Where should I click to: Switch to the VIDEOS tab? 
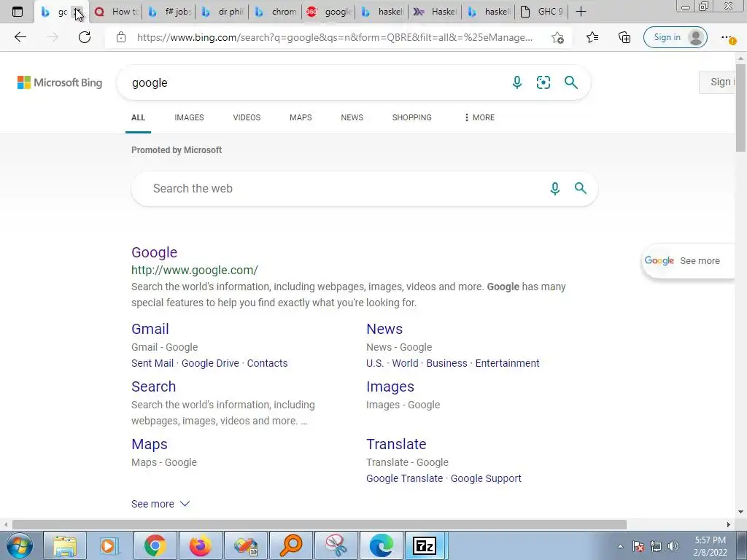[247, 117]
